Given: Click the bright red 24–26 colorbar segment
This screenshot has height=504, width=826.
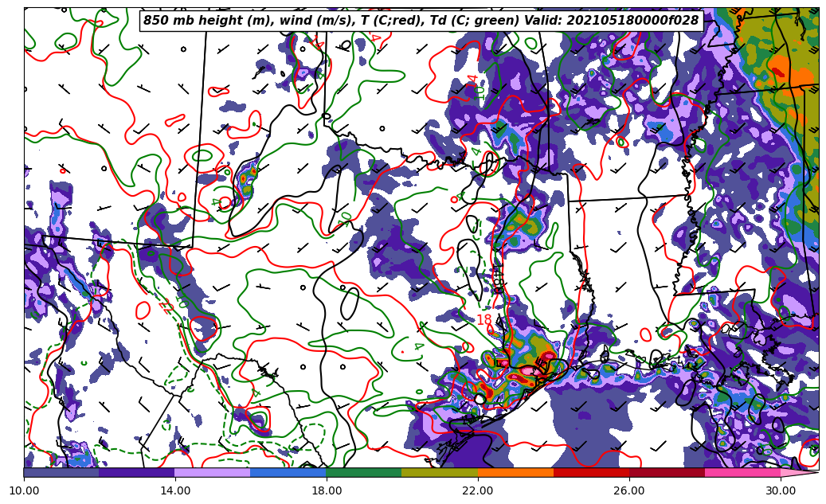Looking at the screenshot, I should pyautogui.click(x=591, y=472).
